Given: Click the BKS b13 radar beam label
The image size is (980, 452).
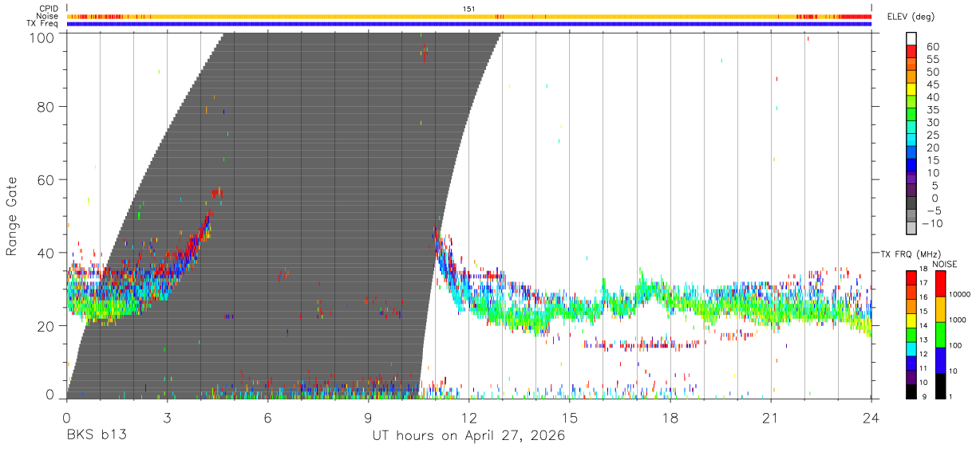Looking at the screenshot, I should [x=96, y=435].
